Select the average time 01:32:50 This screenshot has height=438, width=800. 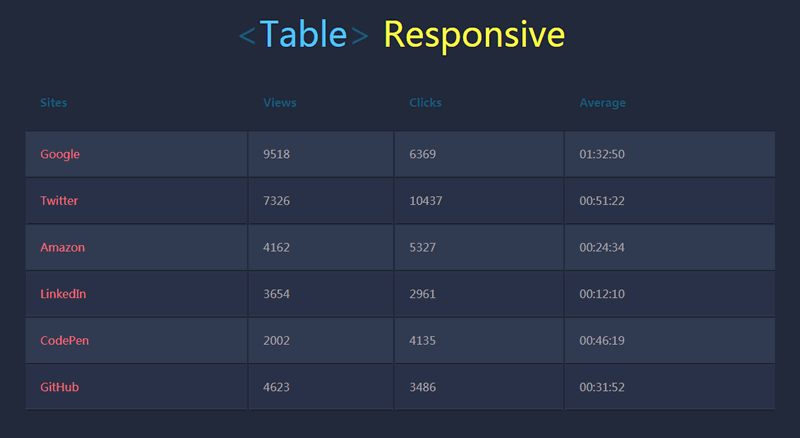pyautogui.click(x=602, y=154)
